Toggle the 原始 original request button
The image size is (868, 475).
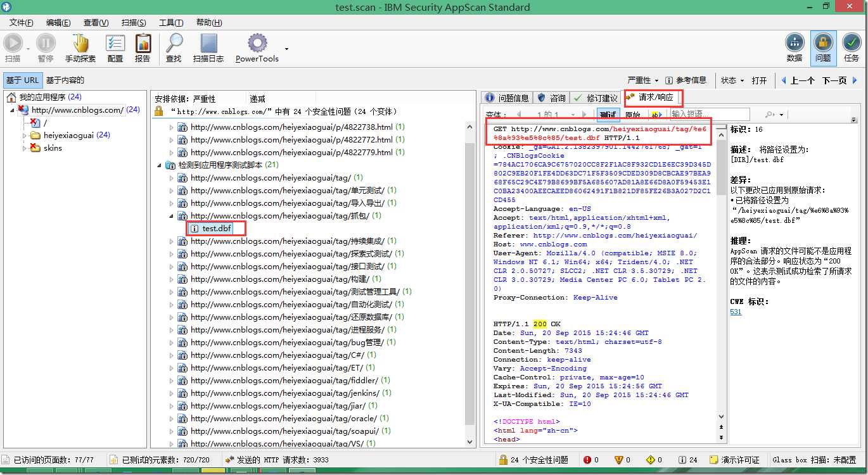coord(632,115)
